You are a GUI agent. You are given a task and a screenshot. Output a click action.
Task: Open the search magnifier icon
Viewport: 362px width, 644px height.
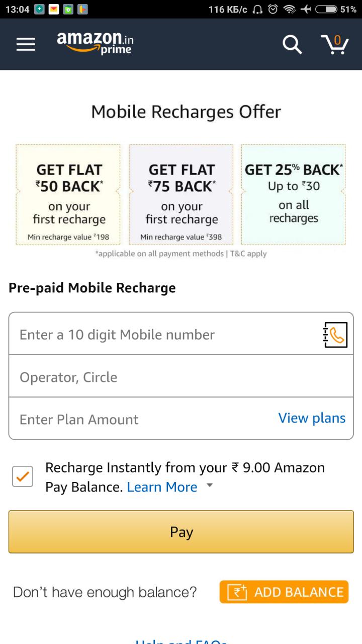click(x=292, y=44)
